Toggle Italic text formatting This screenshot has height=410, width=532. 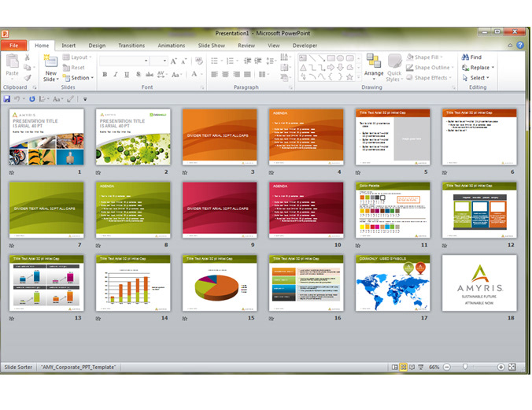[x=115, y=75]
